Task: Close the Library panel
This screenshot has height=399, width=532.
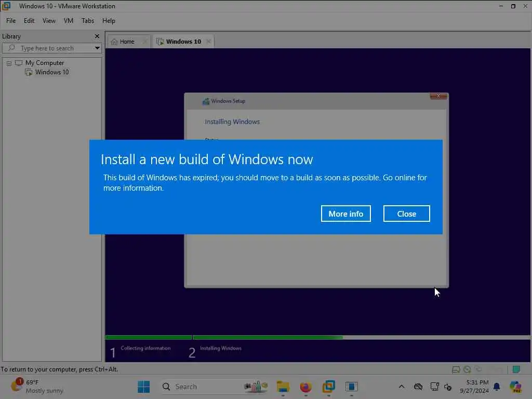Action: [x=97, y=36]
